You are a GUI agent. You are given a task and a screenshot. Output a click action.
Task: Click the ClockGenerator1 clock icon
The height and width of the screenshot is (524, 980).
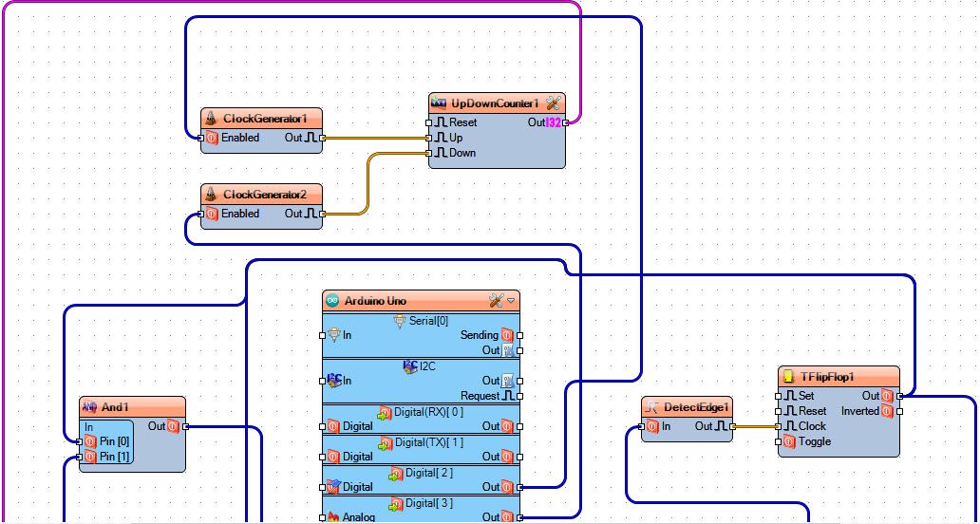(x=213, y=118)
